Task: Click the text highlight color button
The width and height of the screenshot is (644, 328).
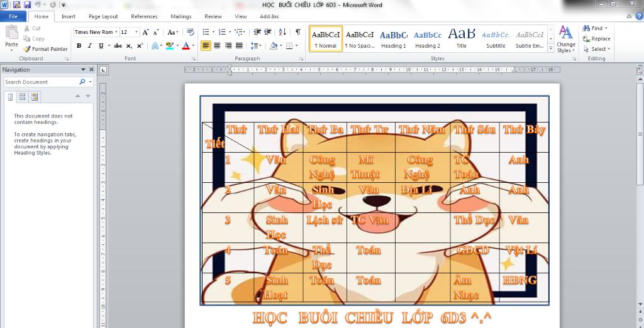Action: pyautogui.click(x=170, y=46)
